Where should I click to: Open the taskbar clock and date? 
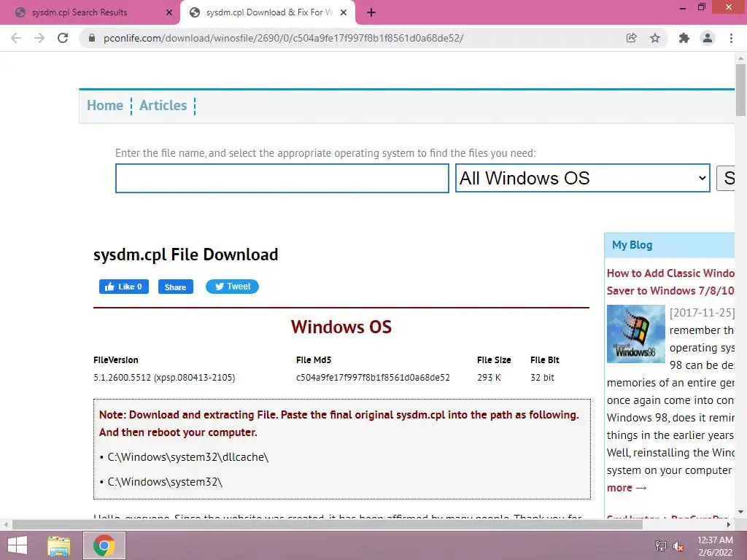(x=715, y=545)
